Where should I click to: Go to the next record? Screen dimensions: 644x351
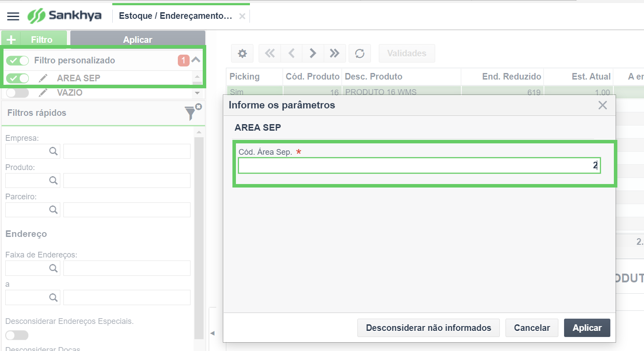click(x=313, y=53)
